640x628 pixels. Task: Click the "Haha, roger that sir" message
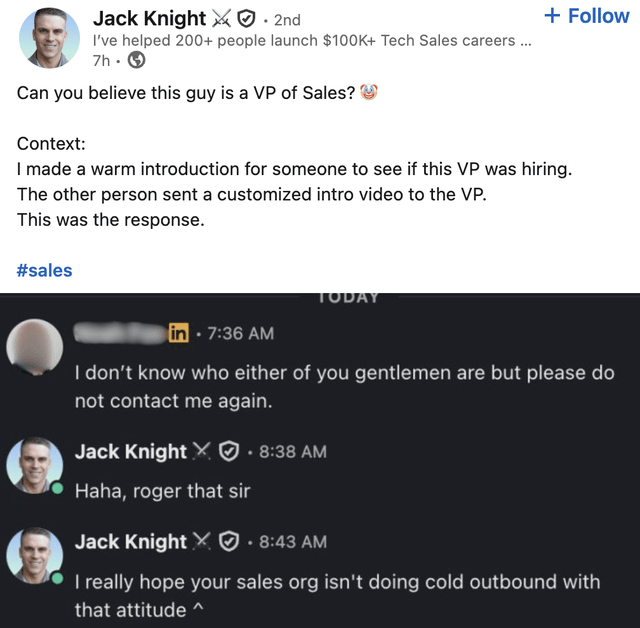162,491
